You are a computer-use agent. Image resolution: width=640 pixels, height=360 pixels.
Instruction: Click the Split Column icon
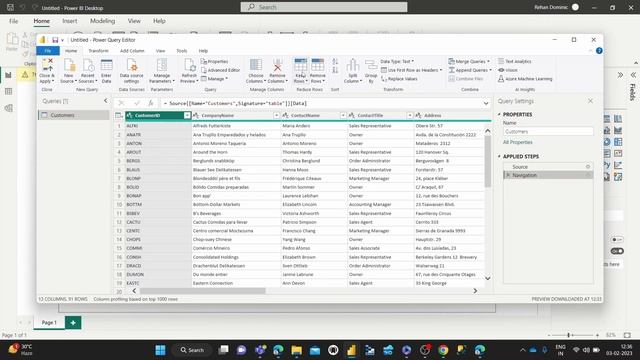point(353,65)
